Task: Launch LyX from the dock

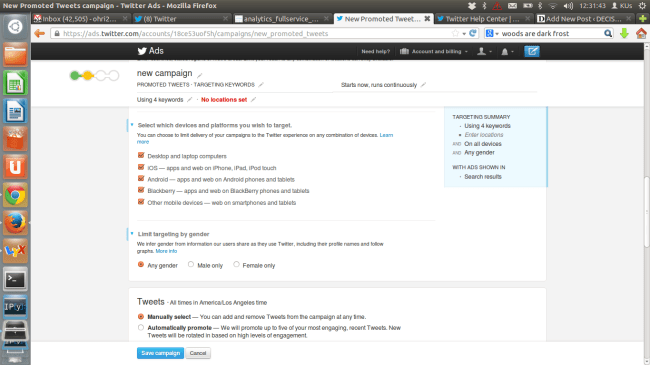Action: (x=15, y=251)
